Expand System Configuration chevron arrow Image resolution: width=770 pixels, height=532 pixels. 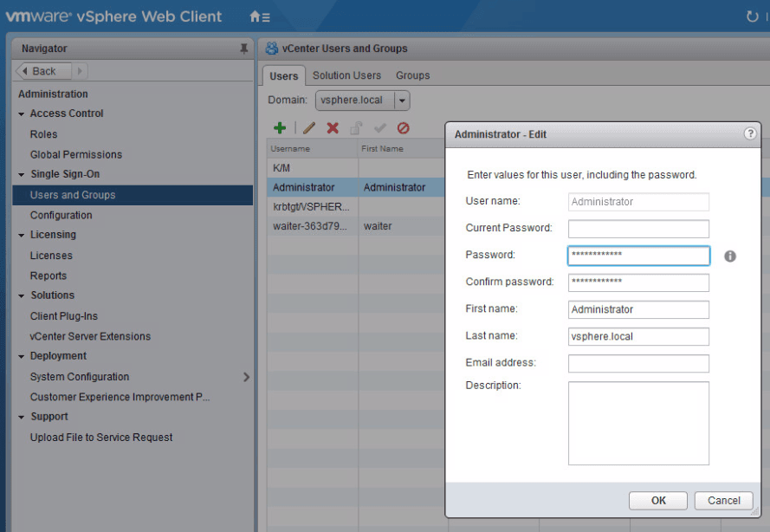(x=246, y=377)
